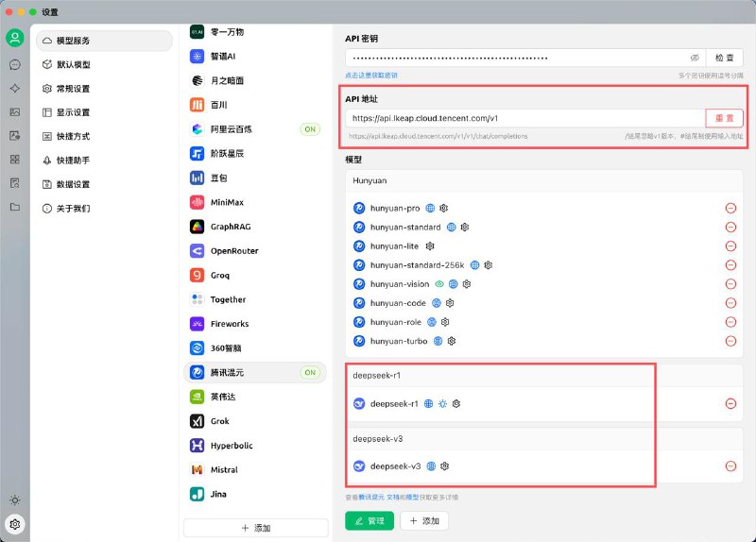This screenshot has height=542, width=756.
Task: Open 常规设置 settings section
Action: tap(104, 89)
